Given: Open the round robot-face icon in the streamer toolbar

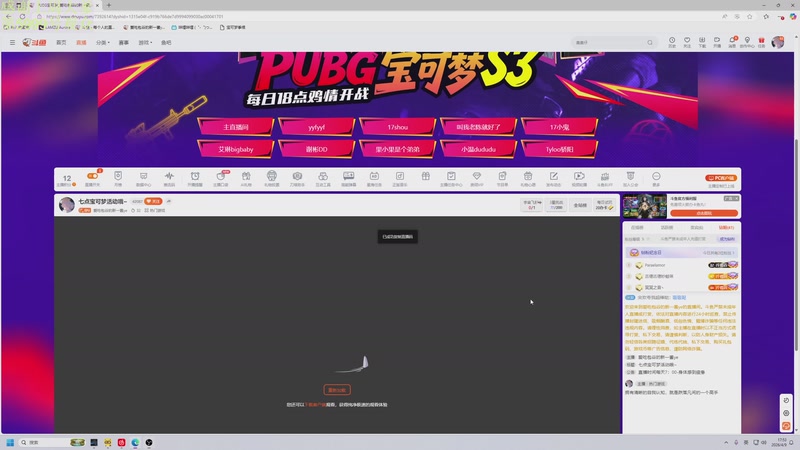Looking at the screenshot, I should point(271,178).
